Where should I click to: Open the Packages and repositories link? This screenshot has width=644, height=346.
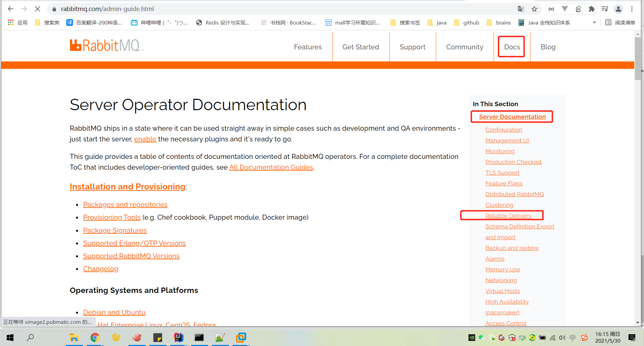point(125,205)
